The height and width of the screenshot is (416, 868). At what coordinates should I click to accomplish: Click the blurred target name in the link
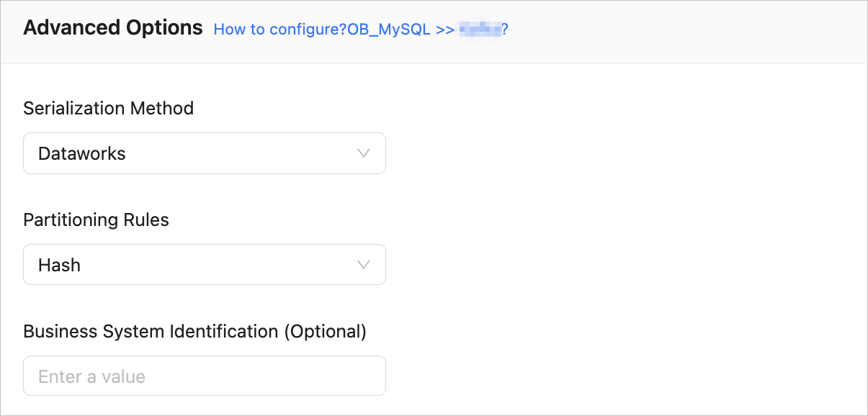click(480, 30)
